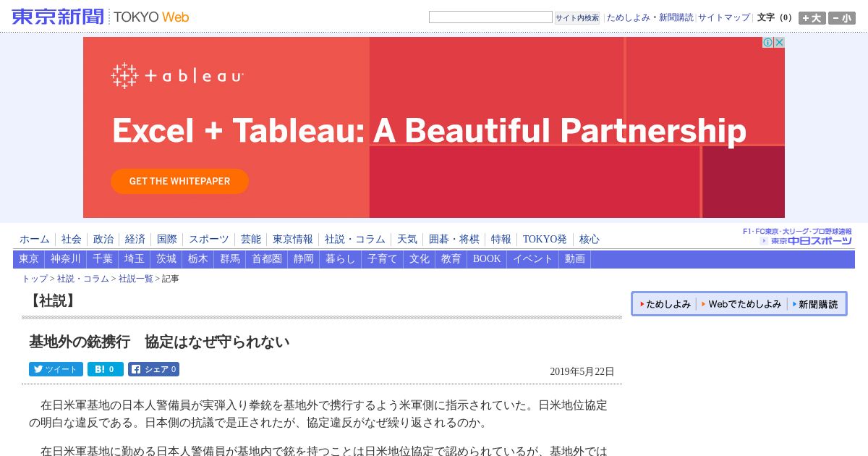Select the 群馬 regional tab
This screenshot has height=456, width=868.
[230, 259]
